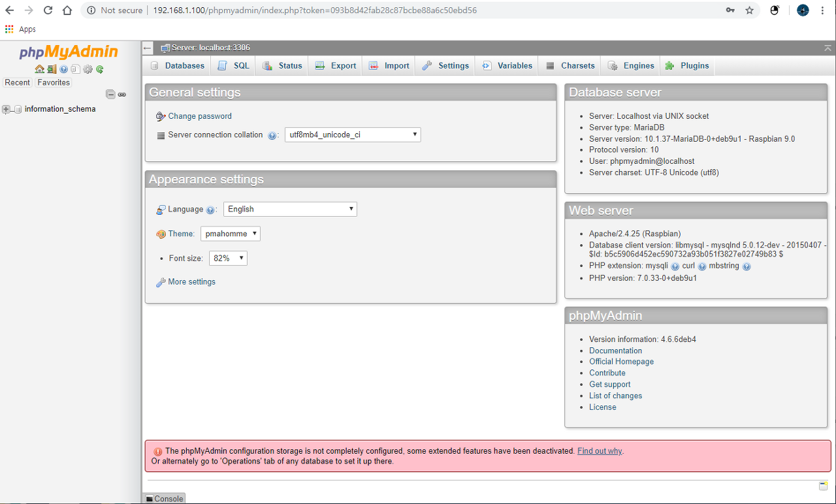Click Change password link

[x=200, y=116]
